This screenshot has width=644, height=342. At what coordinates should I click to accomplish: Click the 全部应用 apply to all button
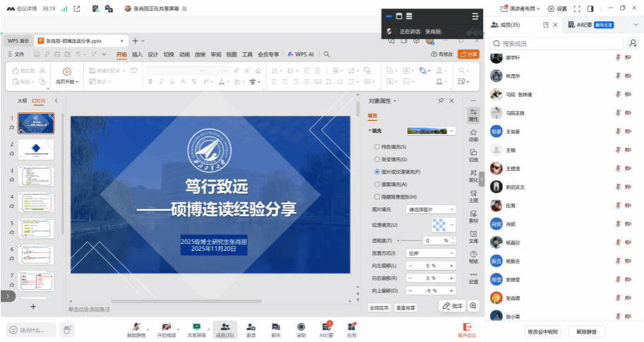coord(379,308)
